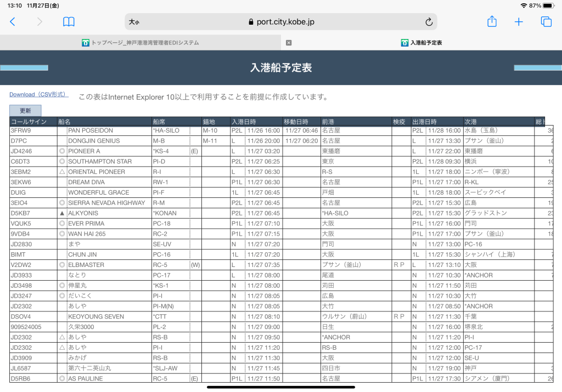Tap the text size control in address bar
562x392 pixels.
point(134,22)
